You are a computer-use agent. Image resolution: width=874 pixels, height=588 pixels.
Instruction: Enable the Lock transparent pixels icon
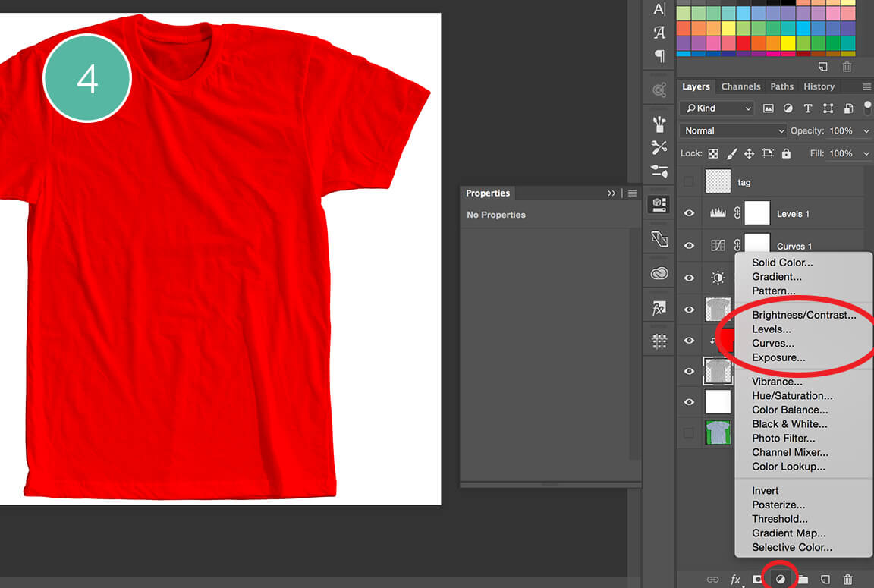click(713, 153)
